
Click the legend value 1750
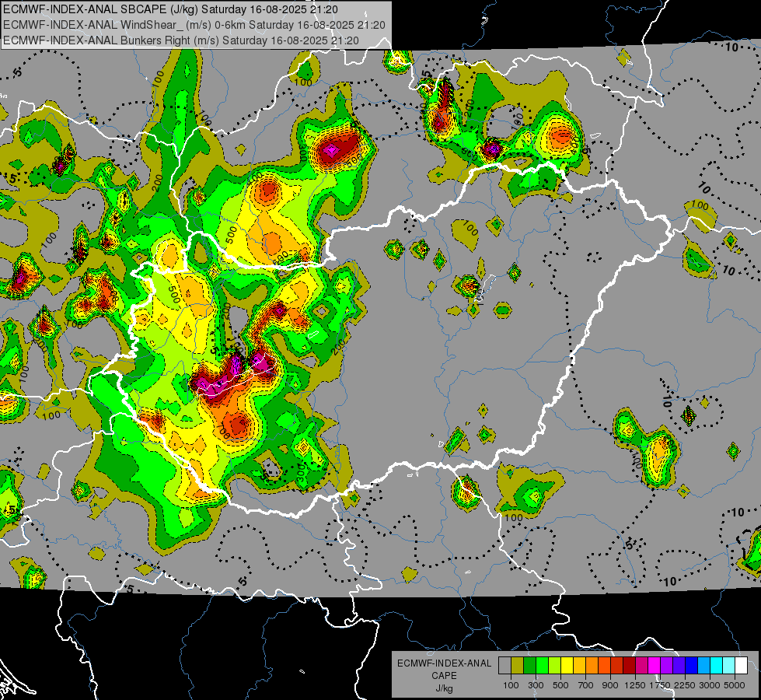(660, 685)
